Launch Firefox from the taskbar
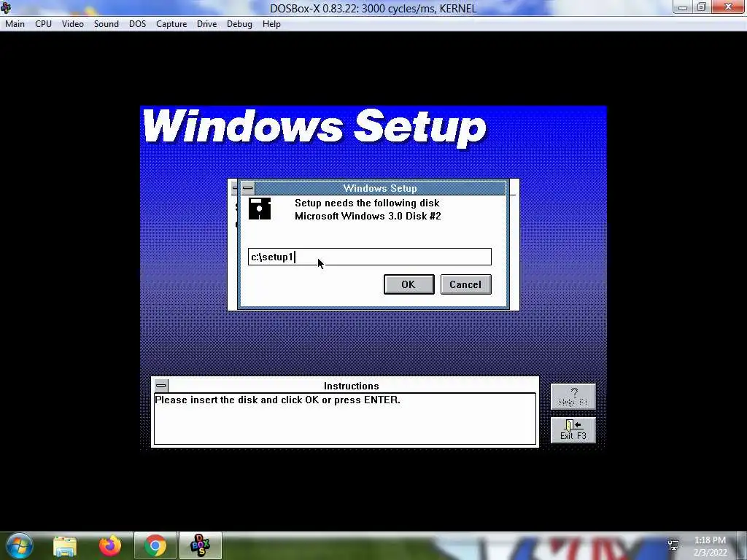 [110, 545]
